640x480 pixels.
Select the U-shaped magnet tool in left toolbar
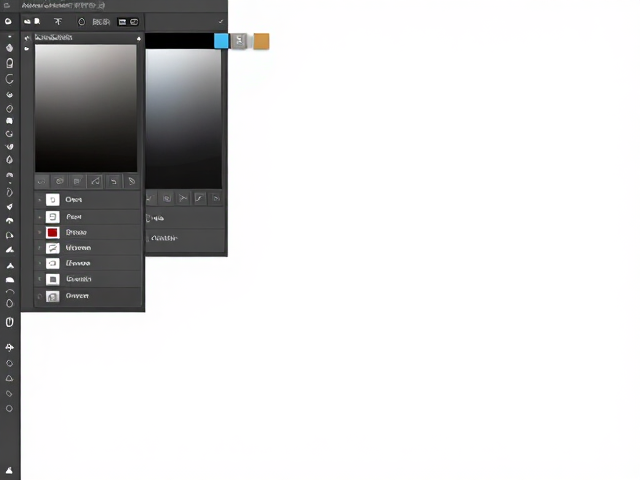pyautogui.click(x=9, y=322)
